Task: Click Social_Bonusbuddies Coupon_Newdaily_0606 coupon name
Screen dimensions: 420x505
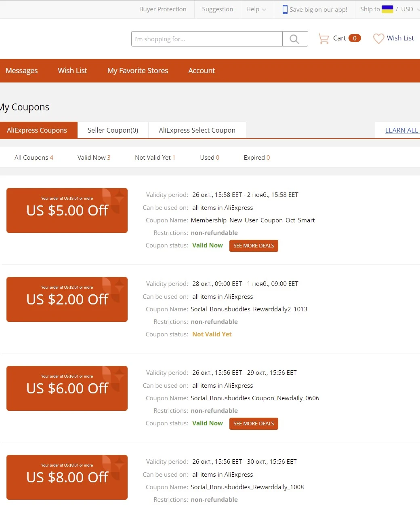Action: [x=255, y=398]
